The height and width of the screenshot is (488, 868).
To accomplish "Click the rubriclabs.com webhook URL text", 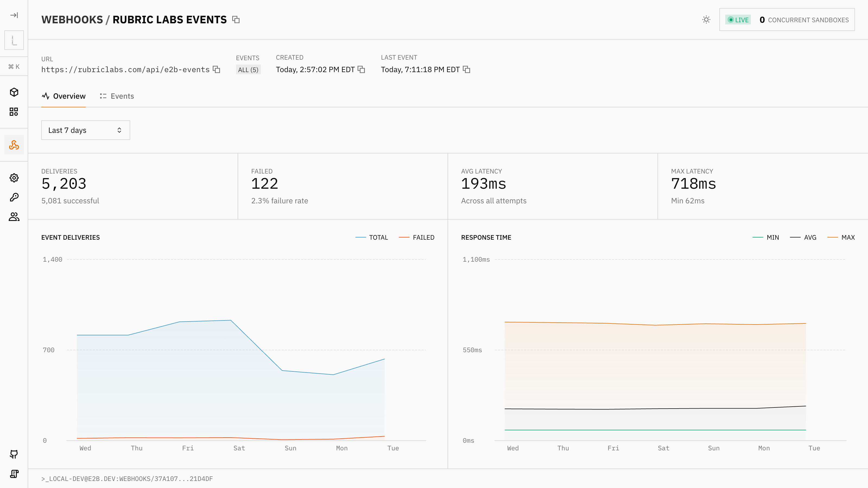I will tap(125, 70).
